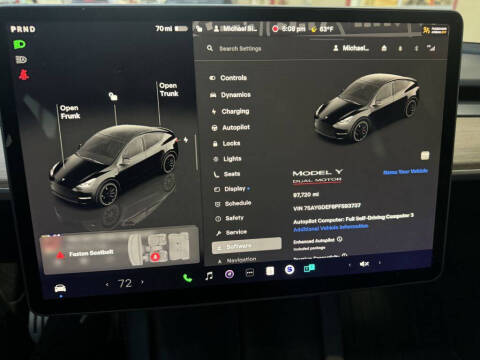Tap the VIN number text
Image resolution: width=480 pixels, height=360 pixels.
(327, 207)
